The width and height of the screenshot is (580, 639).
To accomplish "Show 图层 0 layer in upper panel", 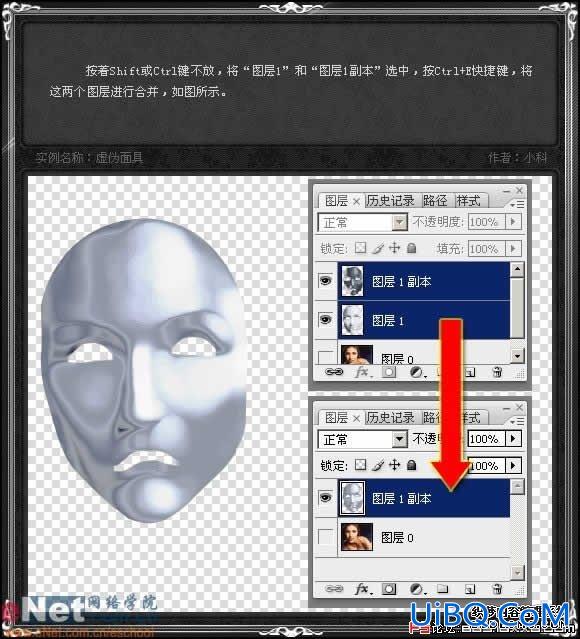I will point(326,357).
